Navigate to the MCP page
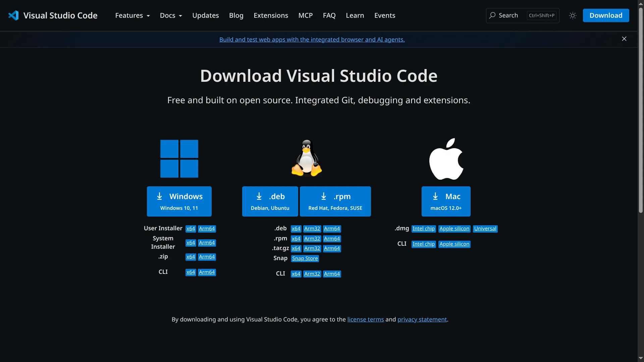644x362 pixels. (x=306, y=15)
